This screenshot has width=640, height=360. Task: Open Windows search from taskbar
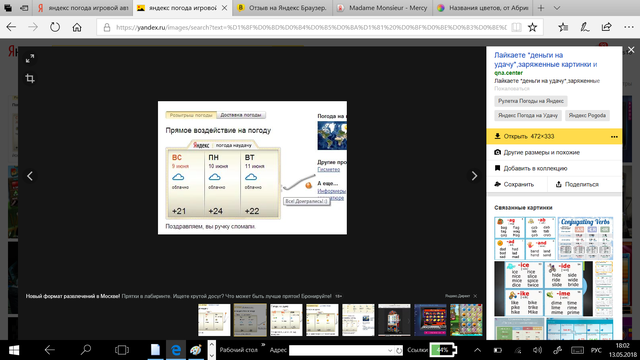pyautogui.click(x=86, y=350)
